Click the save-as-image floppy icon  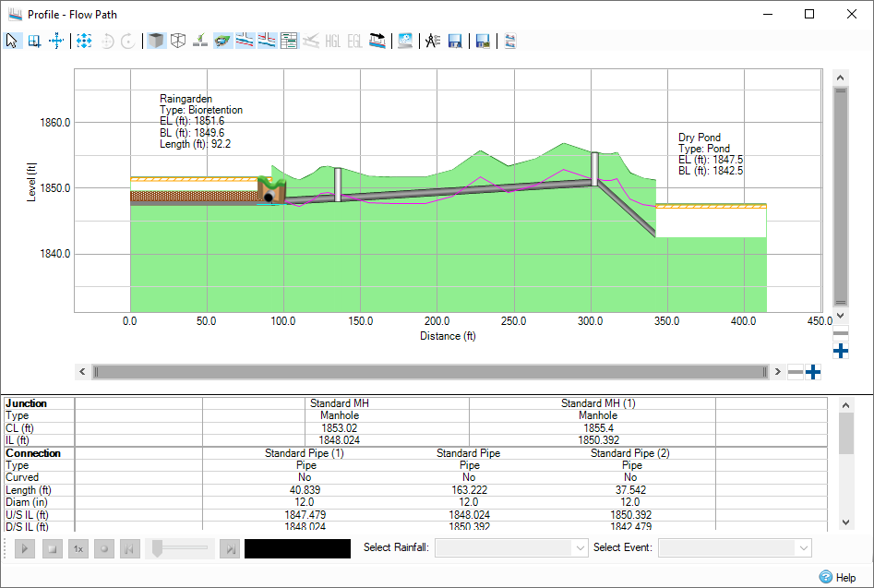483,41
